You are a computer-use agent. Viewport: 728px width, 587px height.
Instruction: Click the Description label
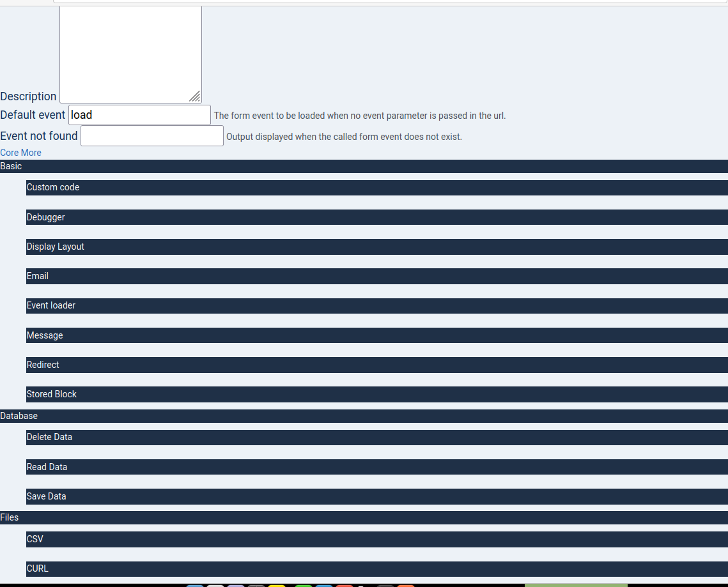click(28, 96)
